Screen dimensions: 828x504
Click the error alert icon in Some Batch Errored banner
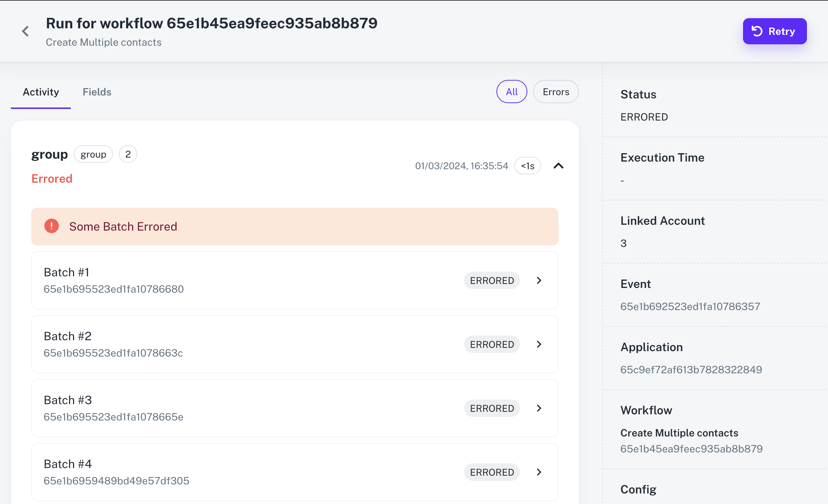[x=51, y=226]
